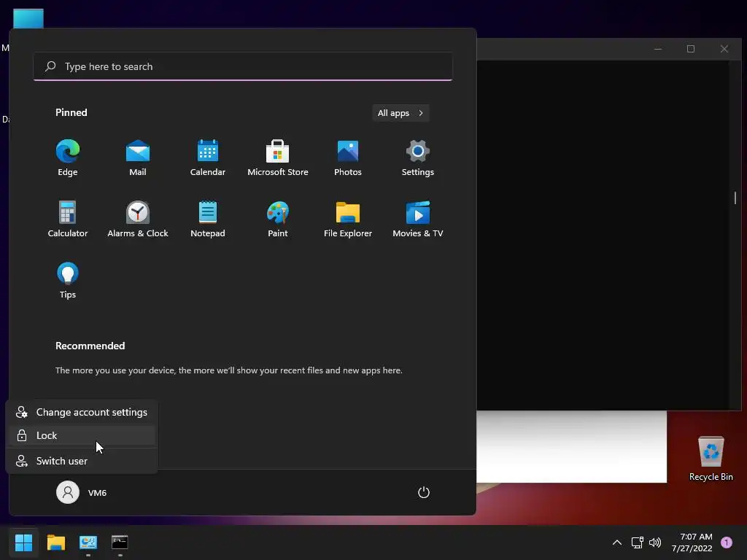Launch the Photos app
The height and width of the screenshot is (560, 747).
pos(348,158)
